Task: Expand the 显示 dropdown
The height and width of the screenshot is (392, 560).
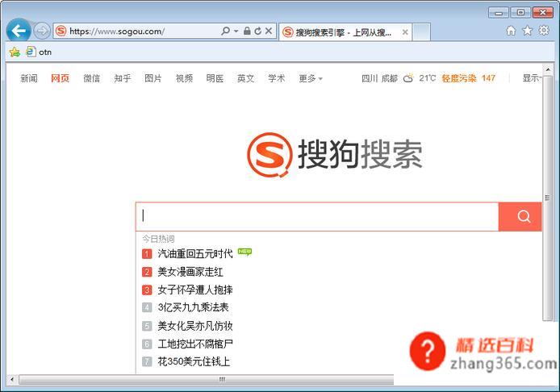Action: point(532,77)
